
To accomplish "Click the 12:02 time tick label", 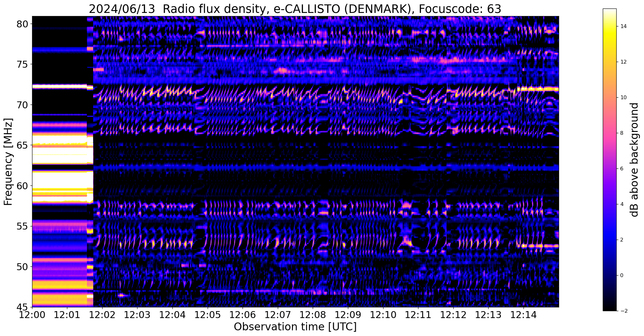I will coord(102,315).
